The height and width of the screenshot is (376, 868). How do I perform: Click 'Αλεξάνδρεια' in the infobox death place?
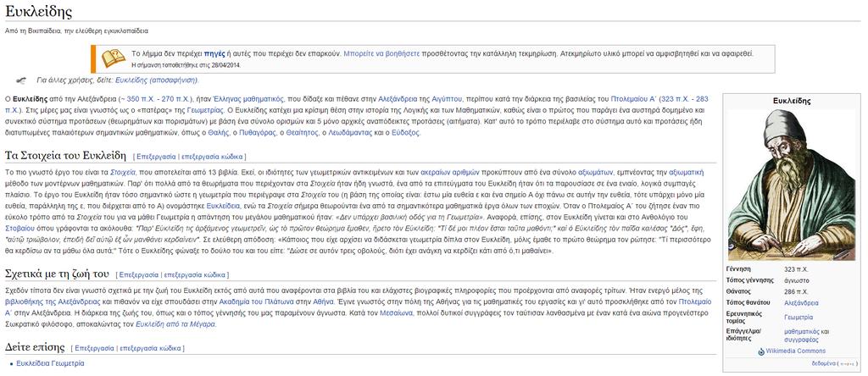coord(802,303)
